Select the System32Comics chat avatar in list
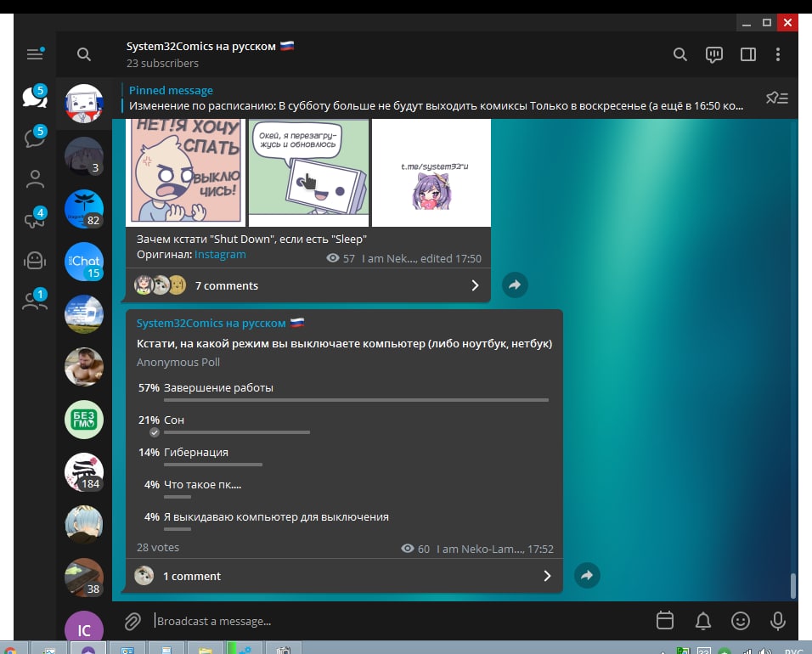The width and height of the screenshot is (812, 654). 84,103
